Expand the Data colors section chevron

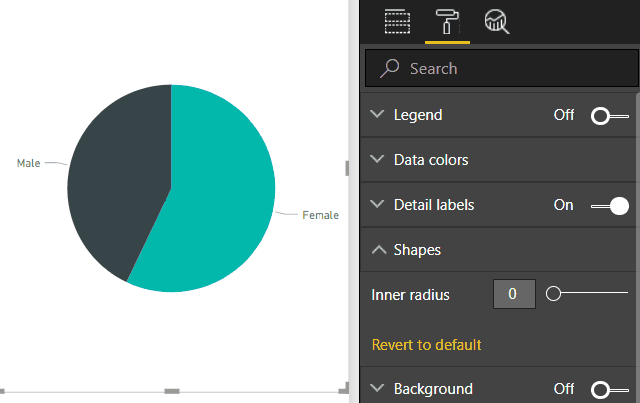[378, 159]
